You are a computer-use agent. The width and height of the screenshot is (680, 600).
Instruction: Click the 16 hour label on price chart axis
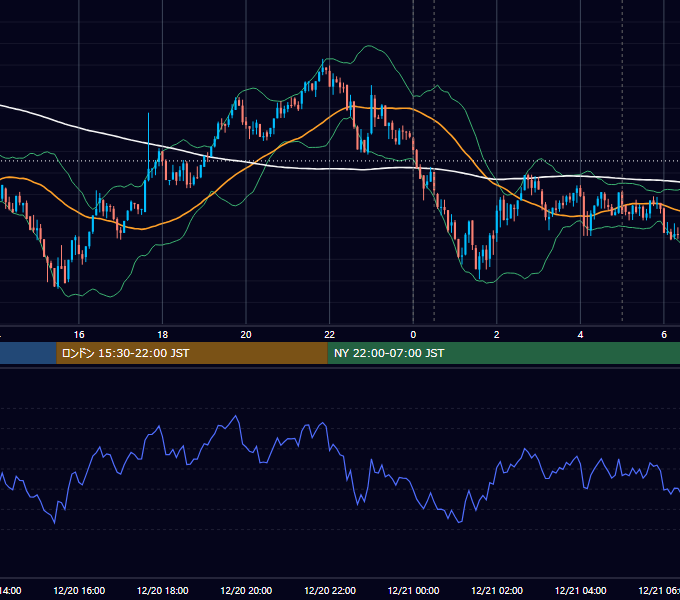tap(79, 335)
